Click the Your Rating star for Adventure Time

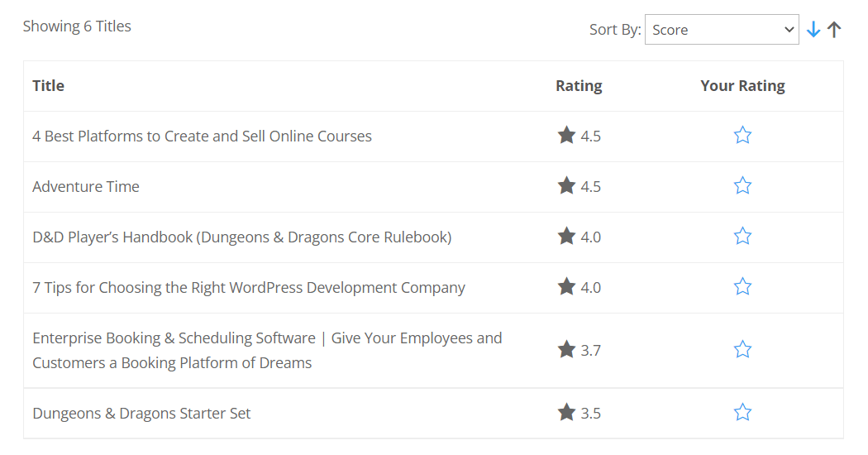click(742, 186)
